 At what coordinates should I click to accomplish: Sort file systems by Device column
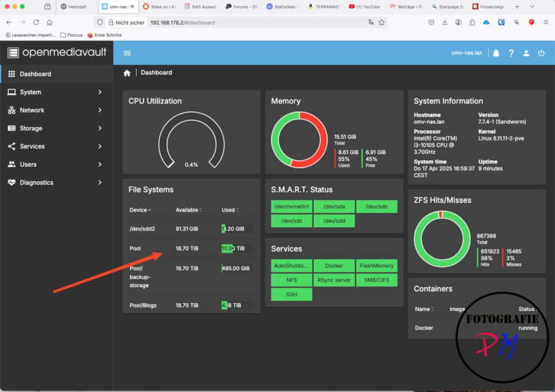tap(140, 210)
